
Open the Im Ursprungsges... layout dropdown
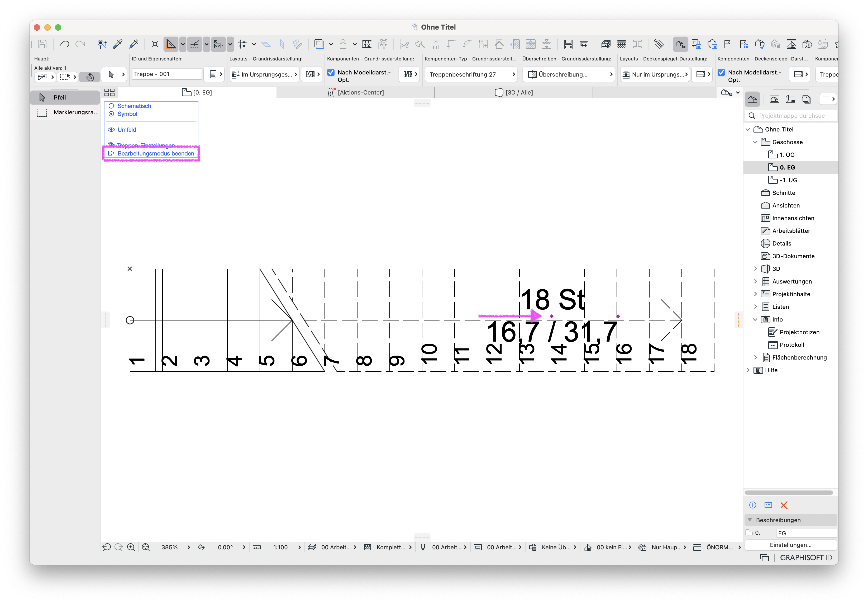tap(265, 74)
